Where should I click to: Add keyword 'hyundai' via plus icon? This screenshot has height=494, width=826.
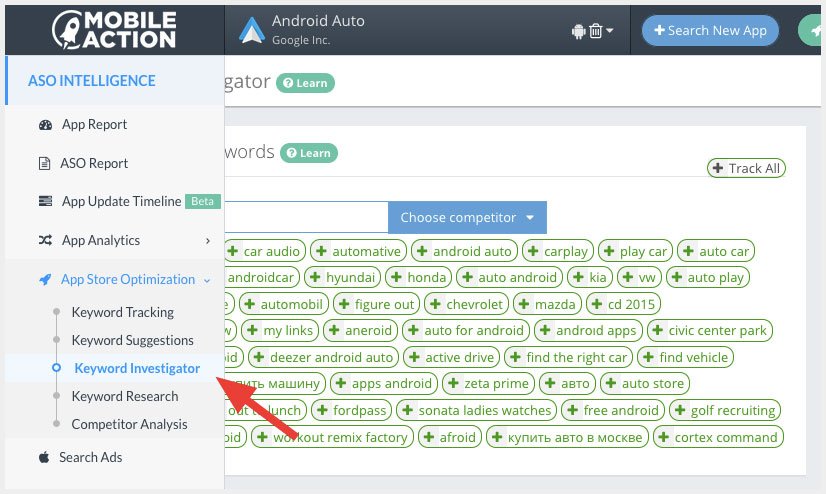click(315, 277)
